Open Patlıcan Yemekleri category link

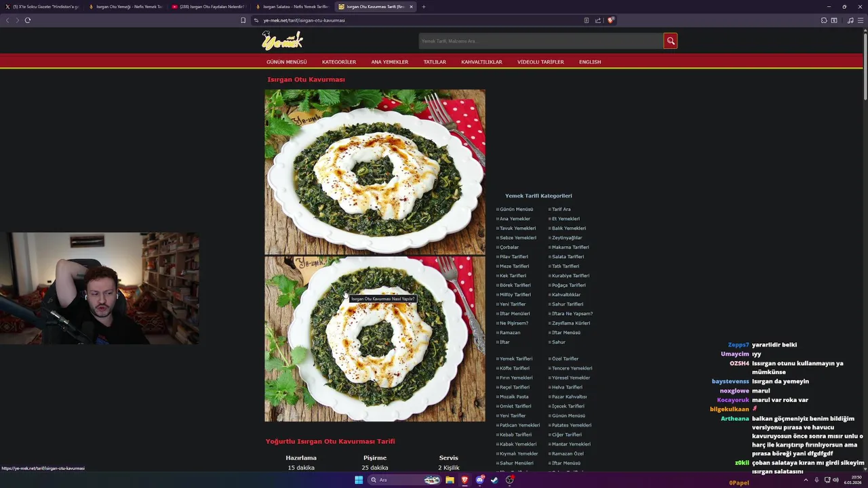[x=519, y=425]
